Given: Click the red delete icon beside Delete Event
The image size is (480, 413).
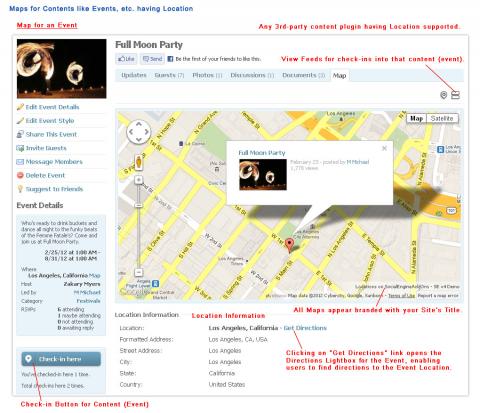Looking at the screenshot, I should [20, 175].
